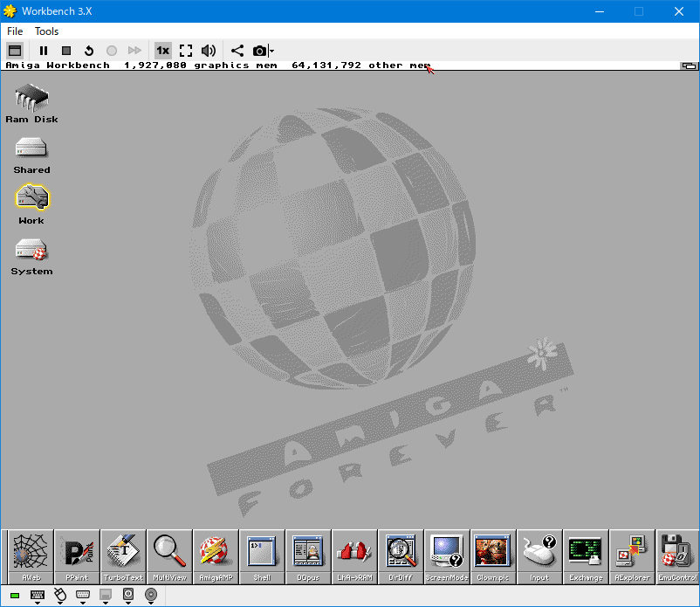Pause the emulation
This screenshot has width=700, height=607.
(x=44, y=51)
